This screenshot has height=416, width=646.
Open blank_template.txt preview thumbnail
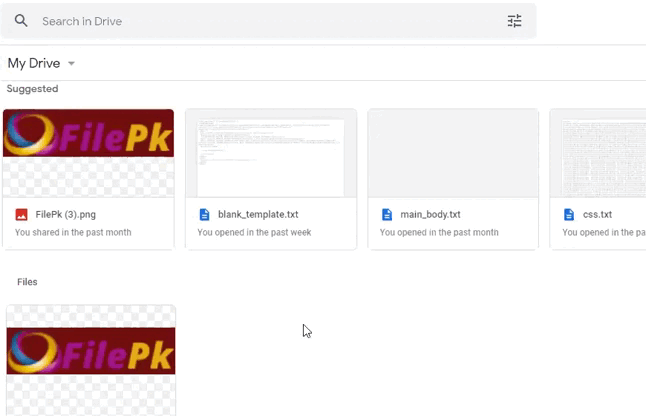coord(271,153)
